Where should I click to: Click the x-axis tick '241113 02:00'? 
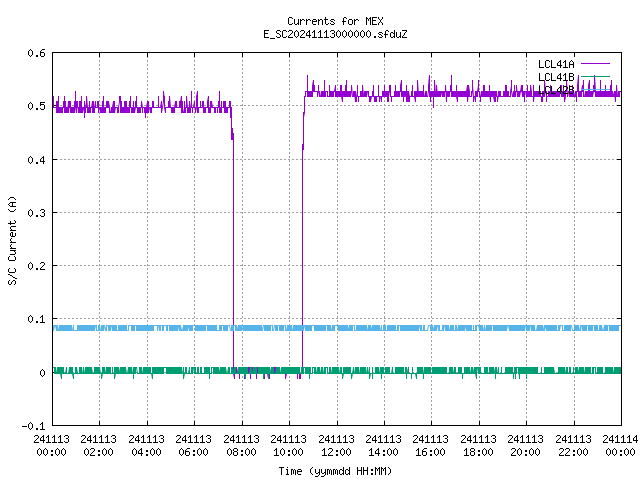pos(98,446)
